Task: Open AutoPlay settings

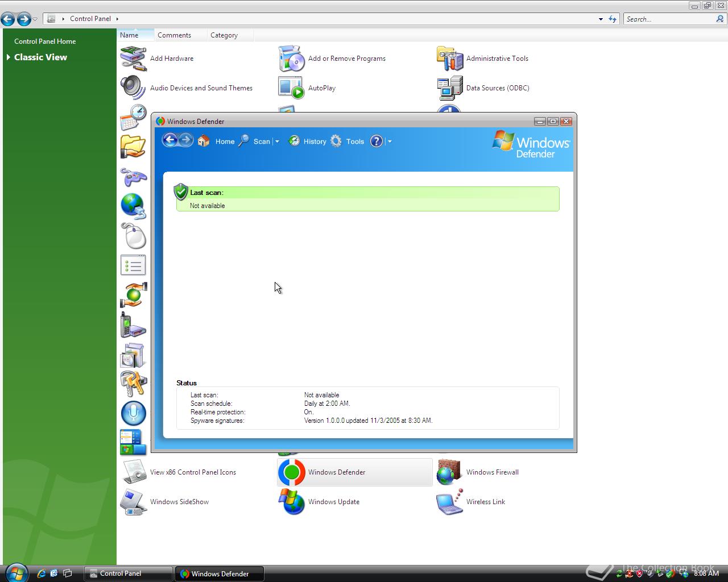Action: 307,88
